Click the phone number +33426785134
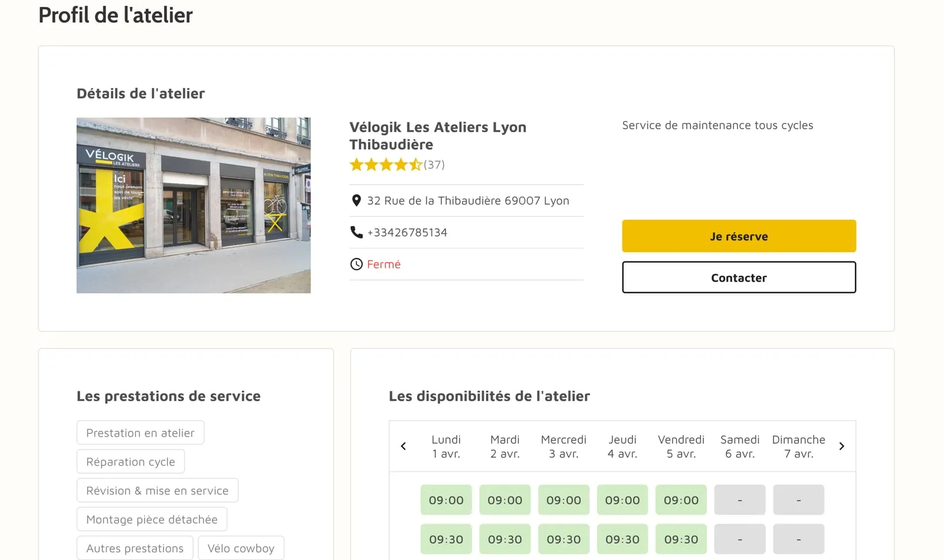 [x=407, y=232]
